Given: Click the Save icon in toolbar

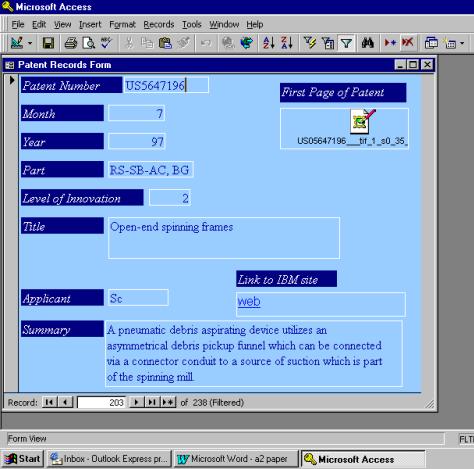Looking at the screenshot, I should [x=48, y=43].
